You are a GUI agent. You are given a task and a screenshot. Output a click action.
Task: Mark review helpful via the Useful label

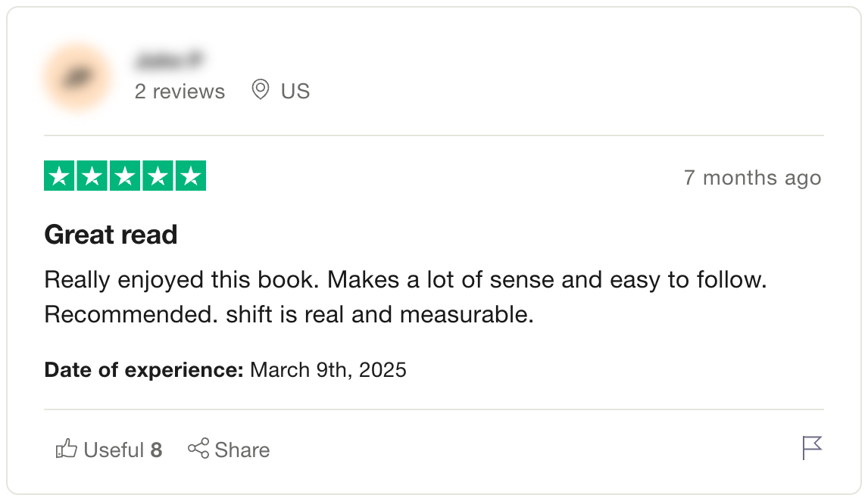[114, 450]
